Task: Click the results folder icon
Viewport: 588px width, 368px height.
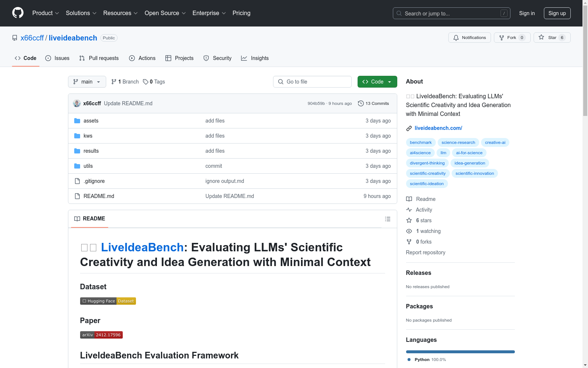Action: (x=77, y=151)
